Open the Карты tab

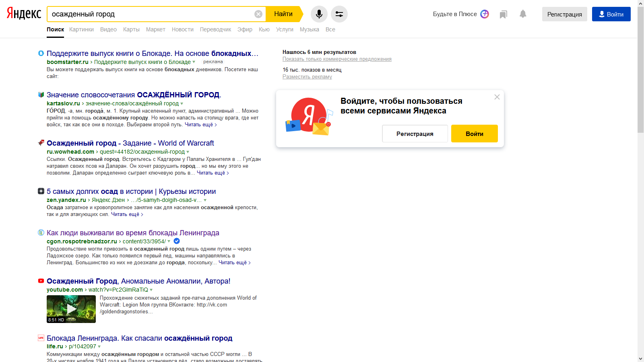[x=131, y=29]
